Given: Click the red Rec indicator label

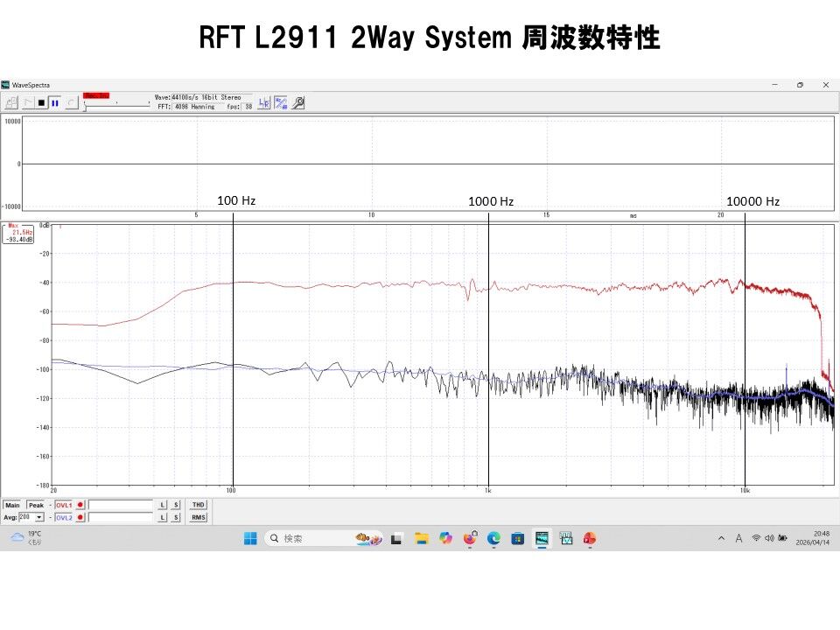Looking at the screenshot, I should pyautogui.click(x=96, y=95).
